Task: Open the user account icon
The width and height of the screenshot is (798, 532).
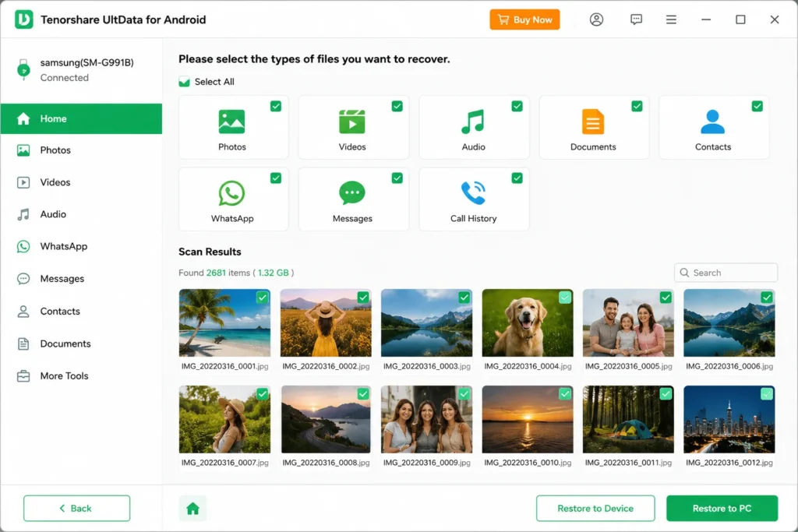Action: click(596, 19)
